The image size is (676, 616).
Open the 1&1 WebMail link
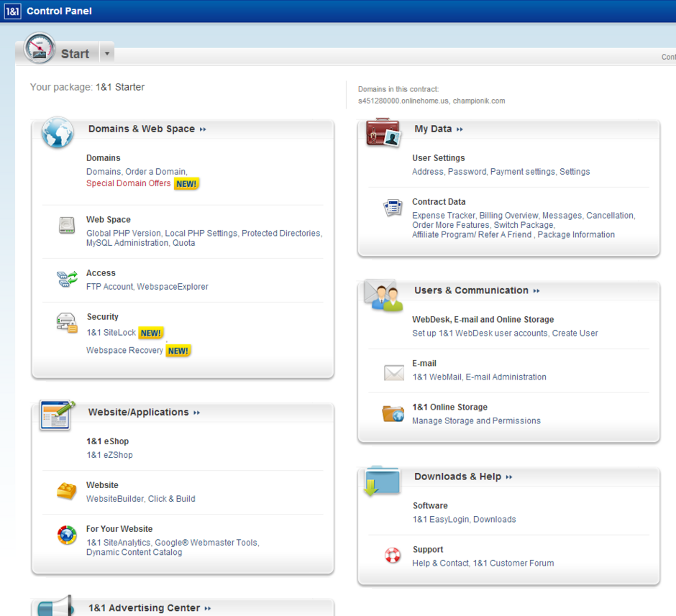437,377
